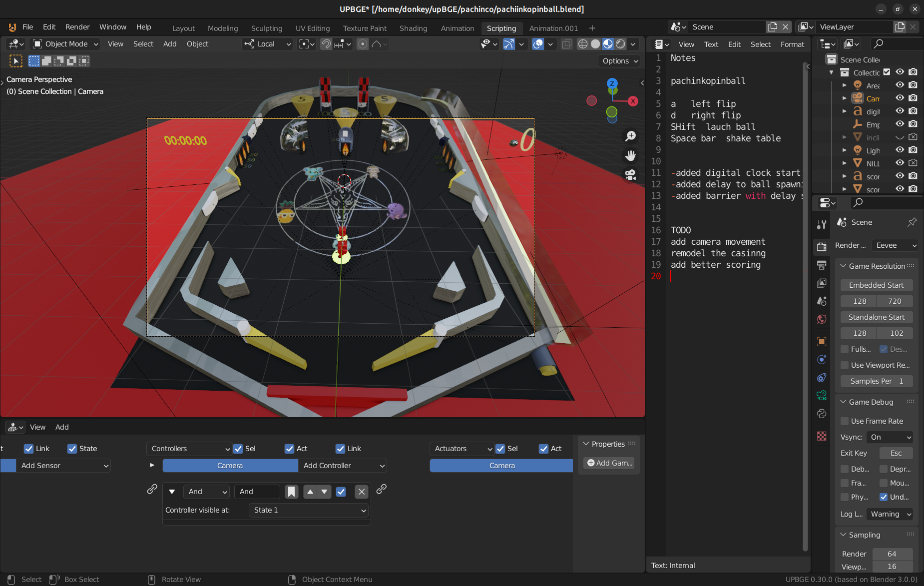
Task: Expand the Camera object in the outliner
Action: point(845,98)
